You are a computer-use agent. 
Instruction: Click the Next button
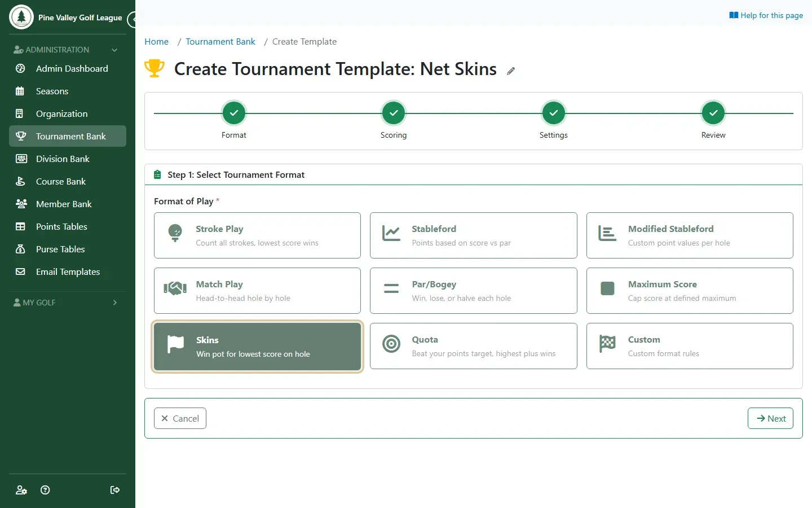tap(770, 418)
